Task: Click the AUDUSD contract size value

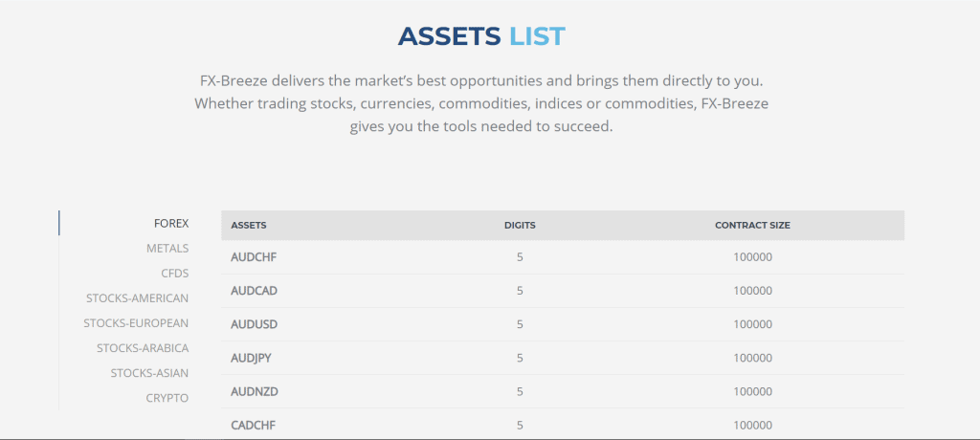Action: (752, 325)
